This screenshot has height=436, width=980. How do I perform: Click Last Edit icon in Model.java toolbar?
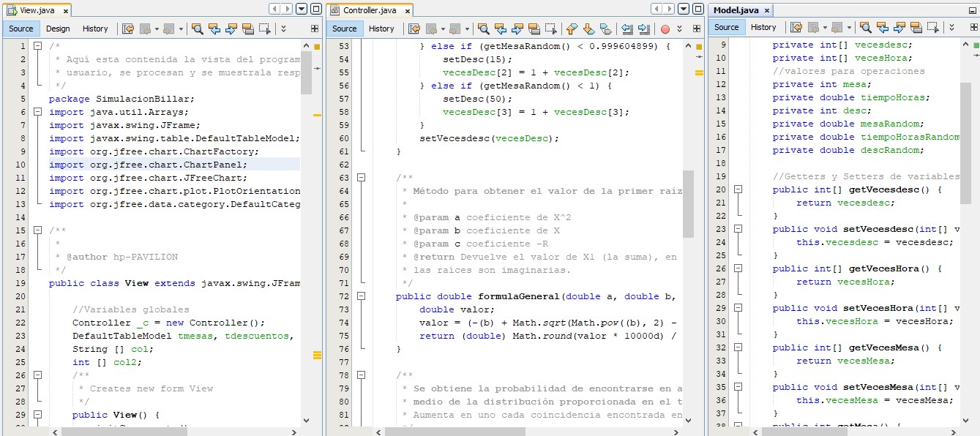coord(796,28)
